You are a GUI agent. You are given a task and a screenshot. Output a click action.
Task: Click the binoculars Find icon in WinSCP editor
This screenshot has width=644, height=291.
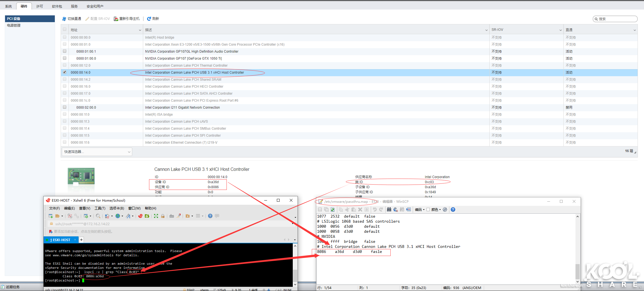(389, 209)
